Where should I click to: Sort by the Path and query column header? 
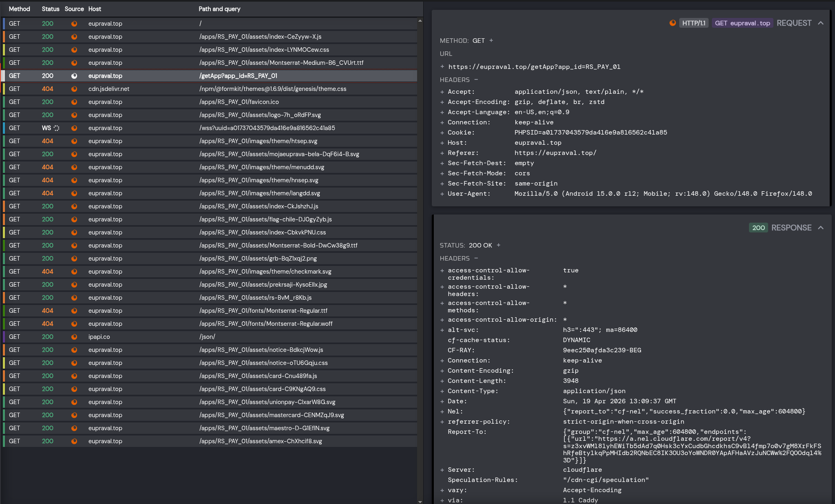219,9
